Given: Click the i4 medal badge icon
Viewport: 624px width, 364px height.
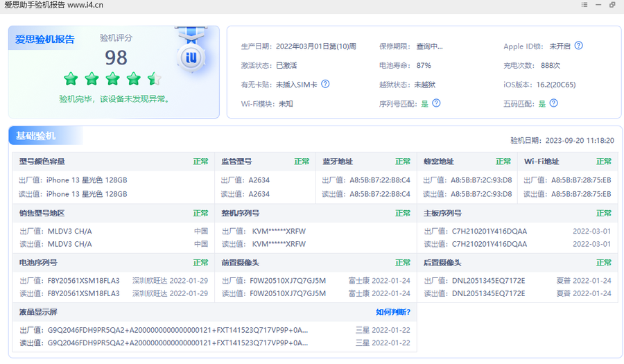Looking at the screenshot, I should tap(191, 58).
